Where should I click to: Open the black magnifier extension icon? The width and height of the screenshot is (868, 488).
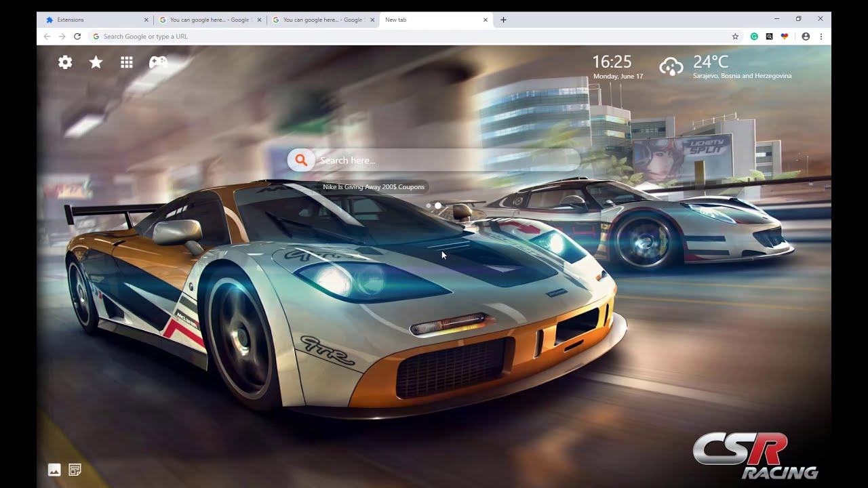tap(769, 37)
